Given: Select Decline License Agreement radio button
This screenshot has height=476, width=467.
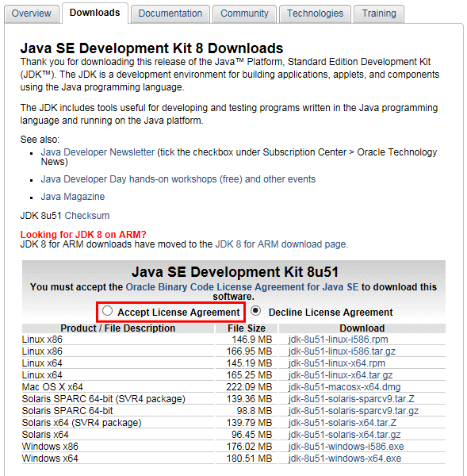Looking at the screenshot, I should (x=256, y=311).
